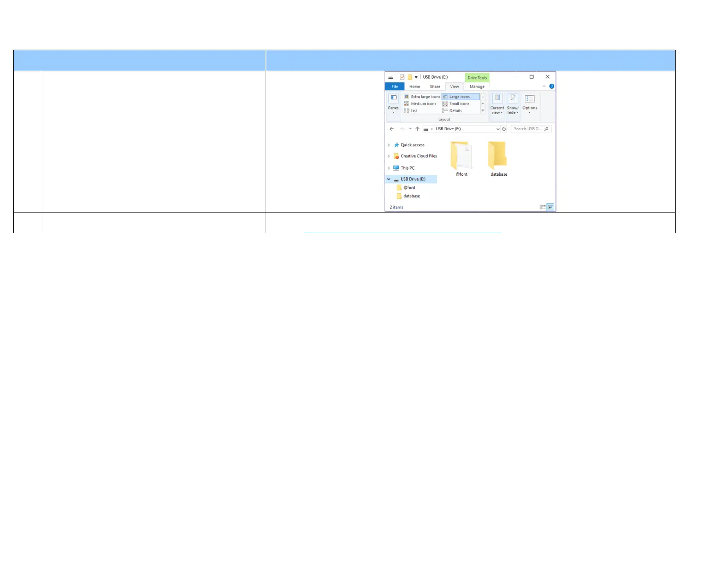
Task: Pick the Small icons layout
Action: [456, 104]
